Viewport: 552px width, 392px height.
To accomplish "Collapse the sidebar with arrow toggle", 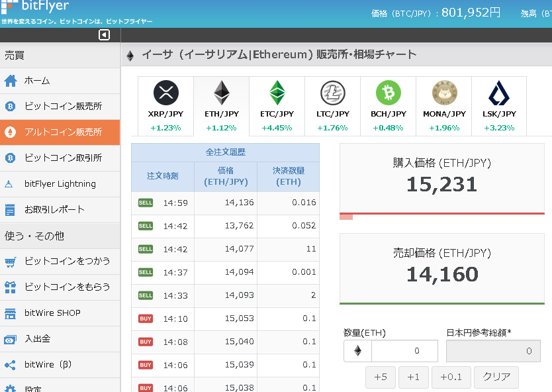I will (104, 35).
